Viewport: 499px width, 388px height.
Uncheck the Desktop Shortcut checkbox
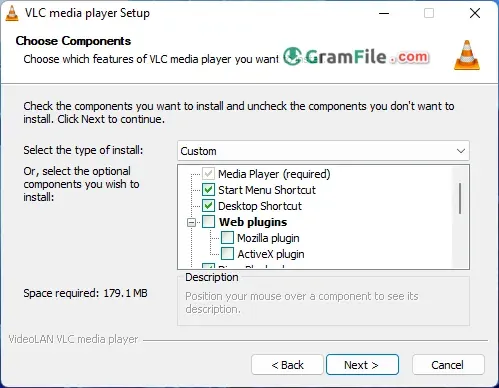click(x=208, y=206)
